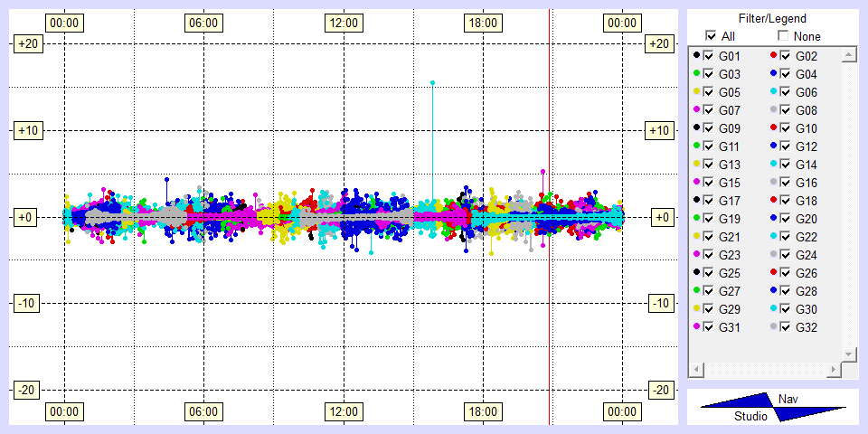Image resolution: width=868 pixels, height=434 pixels.
Task: Toggle G20 satellite visibility checkbox
Action: (785, 219)
